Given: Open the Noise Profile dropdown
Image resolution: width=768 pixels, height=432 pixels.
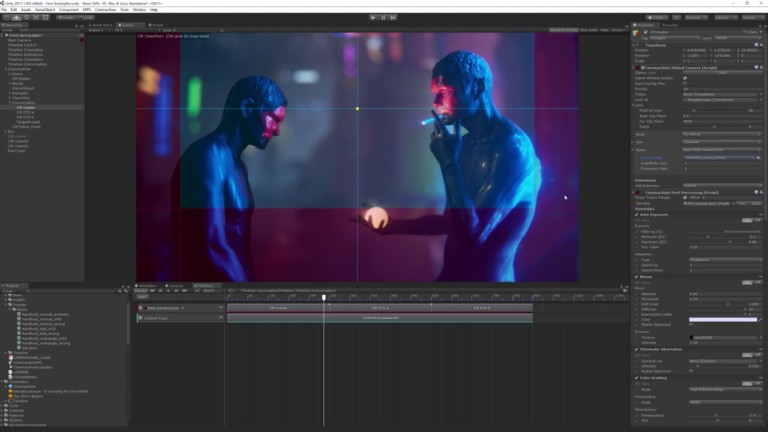Looking at the screenshot, I should click(719, 157).
